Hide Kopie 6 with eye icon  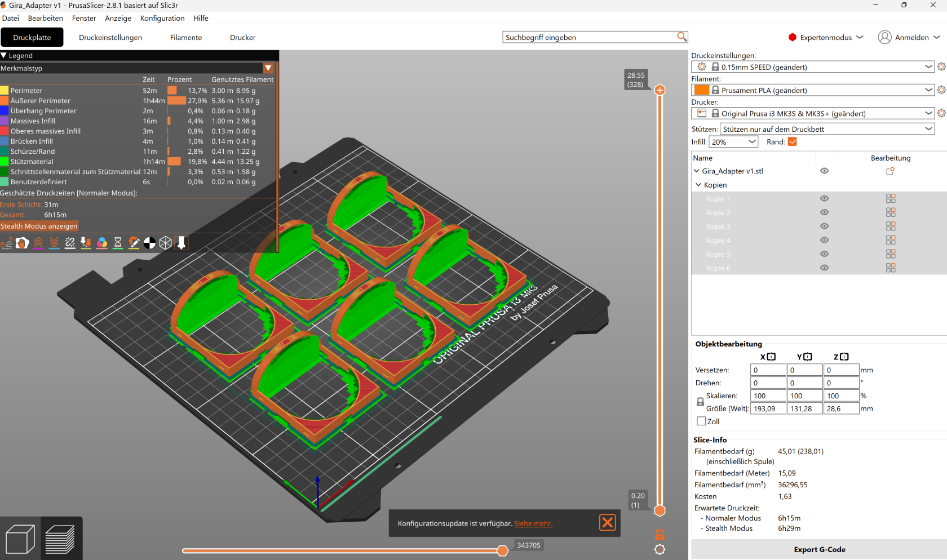[824, 268]
